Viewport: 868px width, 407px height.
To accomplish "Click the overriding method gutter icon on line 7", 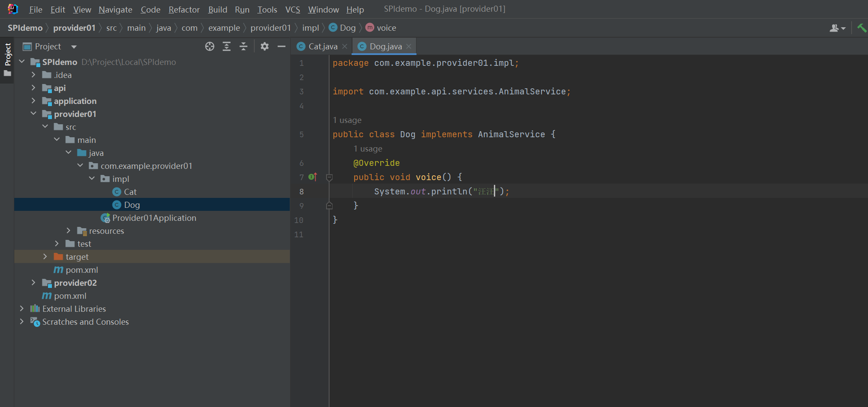I will pyautogui.click(x=313, y=177).
